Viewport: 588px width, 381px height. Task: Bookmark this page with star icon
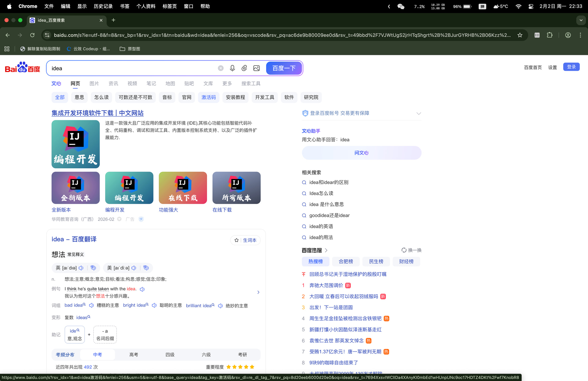(520, 35)
